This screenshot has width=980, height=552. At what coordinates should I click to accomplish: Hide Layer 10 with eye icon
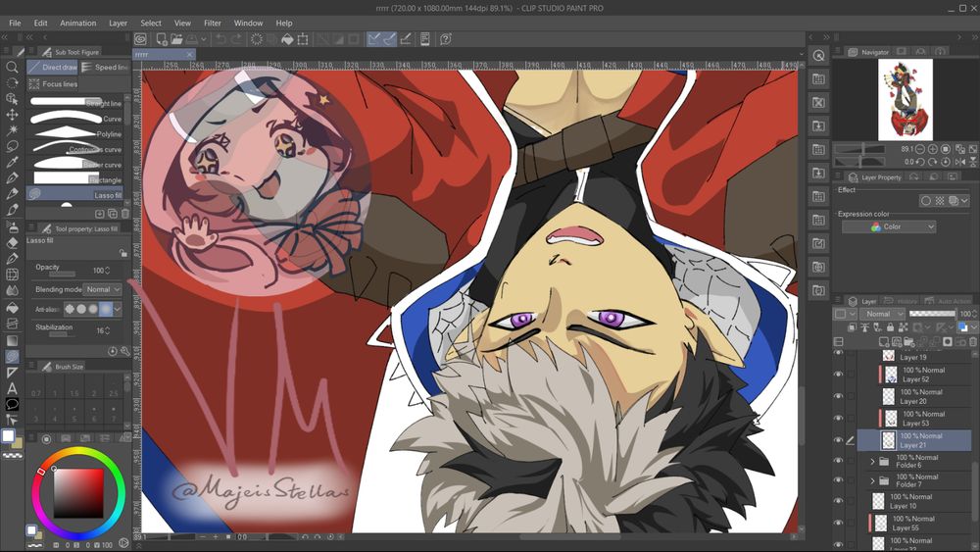(838, 501)
